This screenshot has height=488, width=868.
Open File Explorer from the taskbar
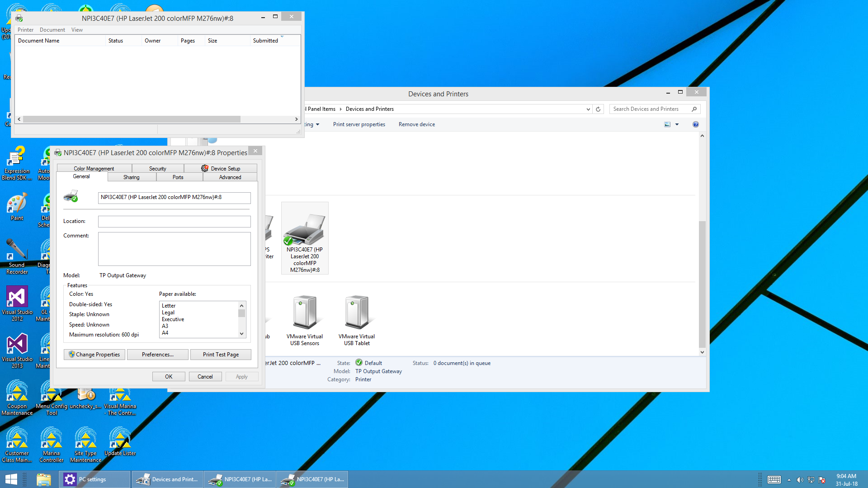43,479
